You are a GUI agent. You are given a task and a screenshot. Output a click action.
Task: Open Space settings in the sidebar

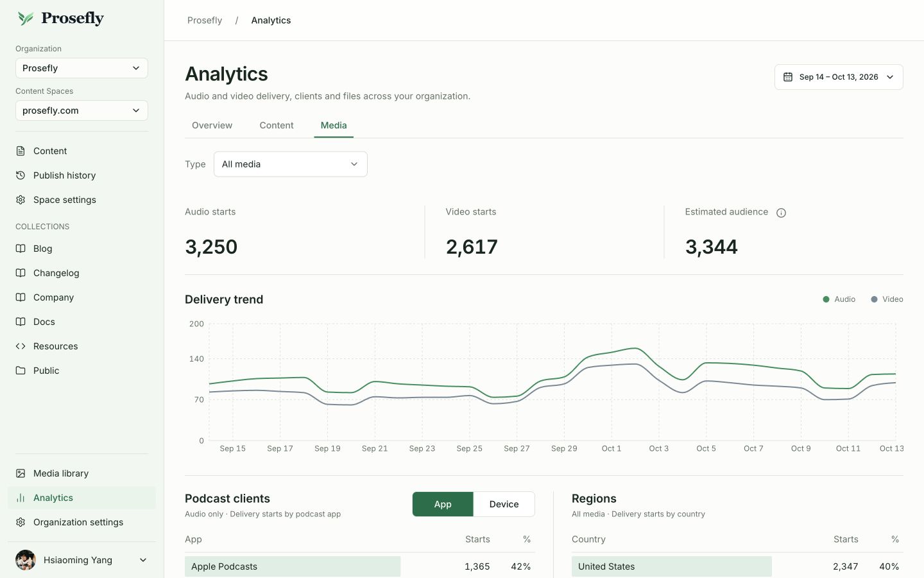point(81,200)
